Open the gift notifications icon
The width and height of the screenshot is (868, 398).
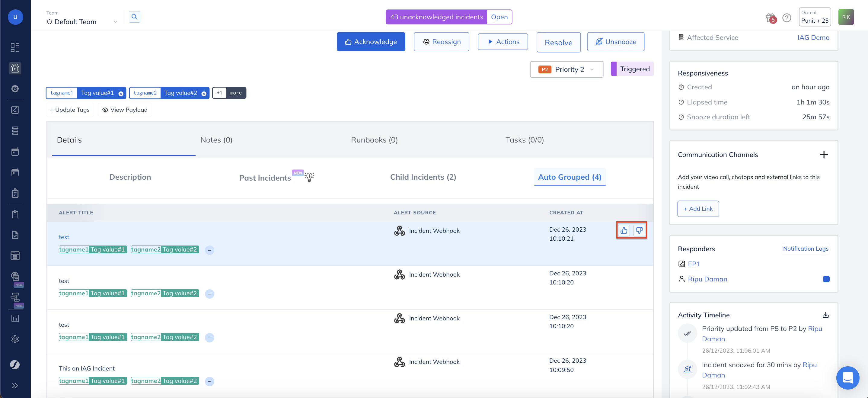[770, 18]
